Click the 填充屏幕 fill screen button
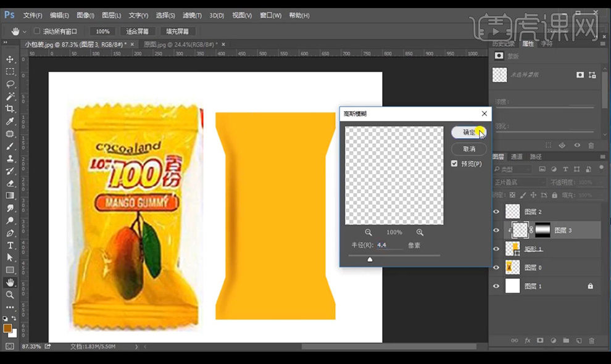 pos(177,31)
